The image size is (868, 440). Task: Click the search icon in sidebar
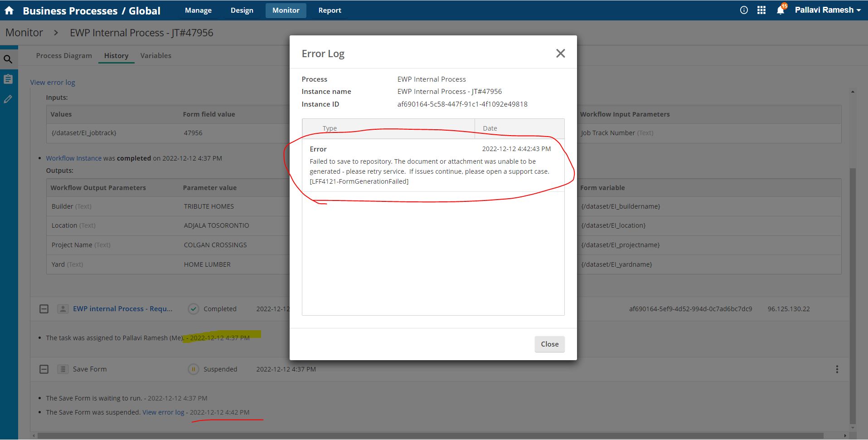click(8, 59)
